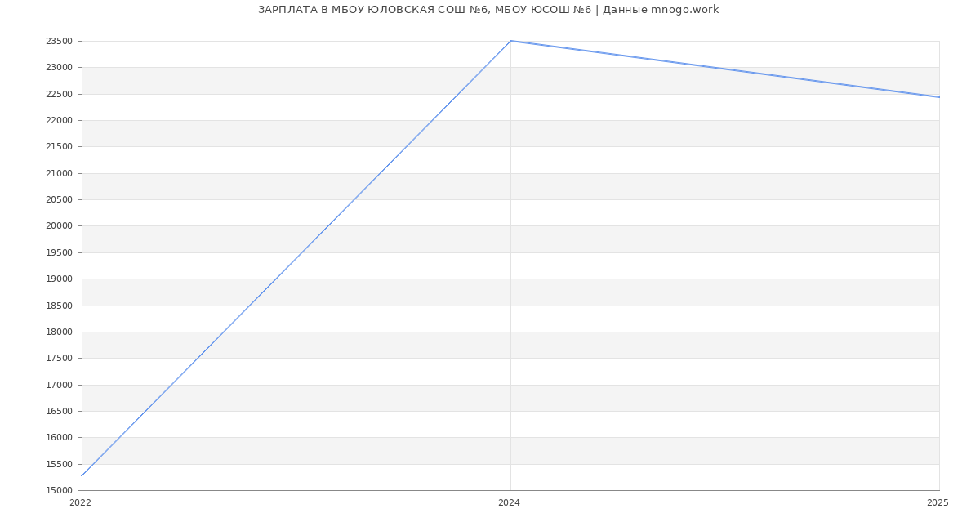Click the 19000 y-axis value
The width and height of the screenshot is (980, 531).
point(60,279)
